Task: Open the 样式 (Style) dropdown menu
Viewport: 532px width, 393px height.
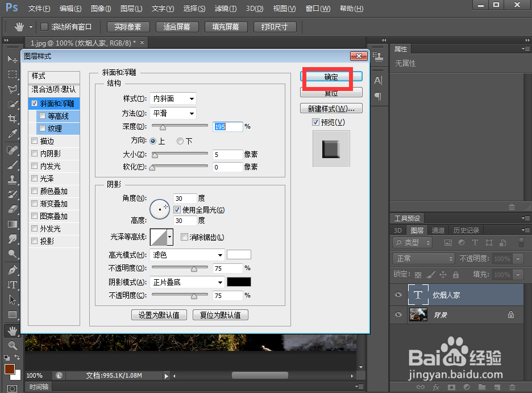Action: (173, 98)
